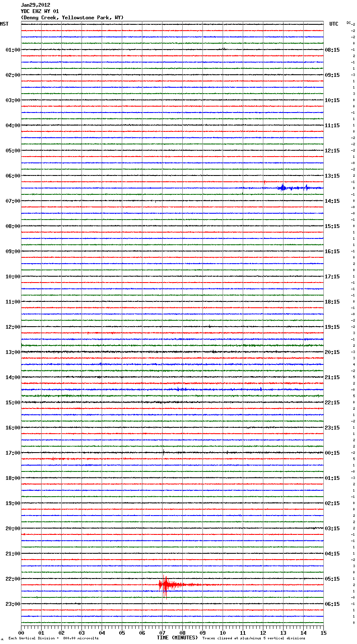357x644 pixels.
Task: Select the 16:00 MST time label
Action: (x=13, y=428)
